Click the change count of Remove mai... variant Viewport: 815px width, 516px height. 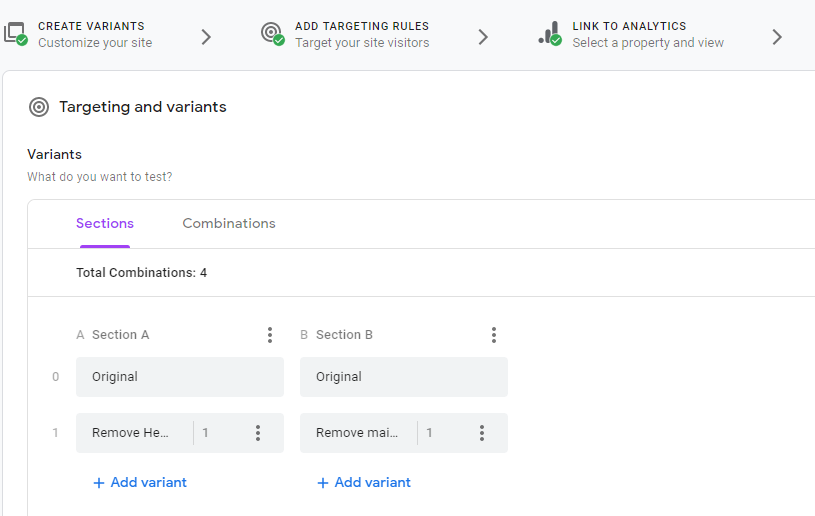(x=429, y=433)
